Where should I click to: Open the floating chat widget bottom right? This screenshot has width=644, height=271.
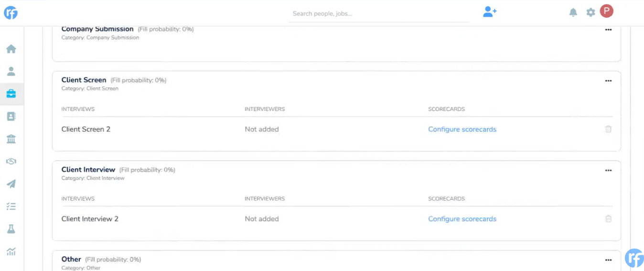[x=634, y=258]
